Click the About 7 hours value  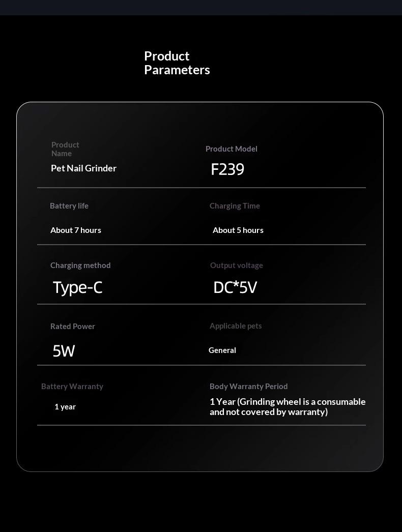pyautogui.click(x=76, y=230)
